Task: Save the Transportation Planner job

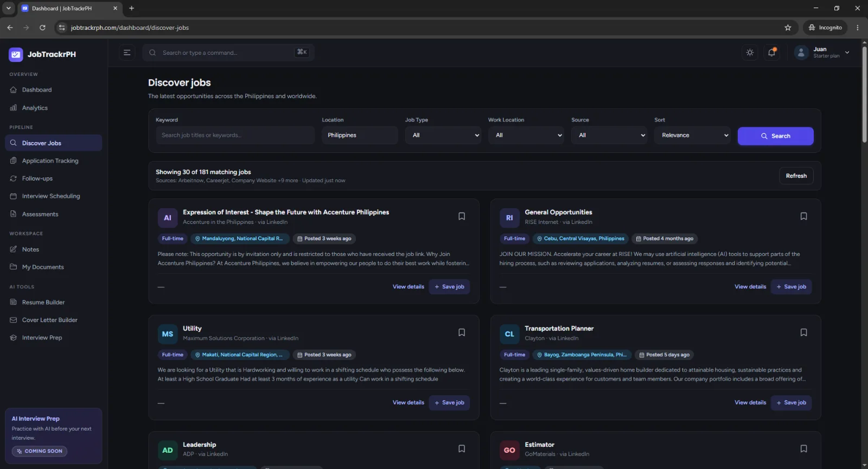Action: click(x=791, y=403)
